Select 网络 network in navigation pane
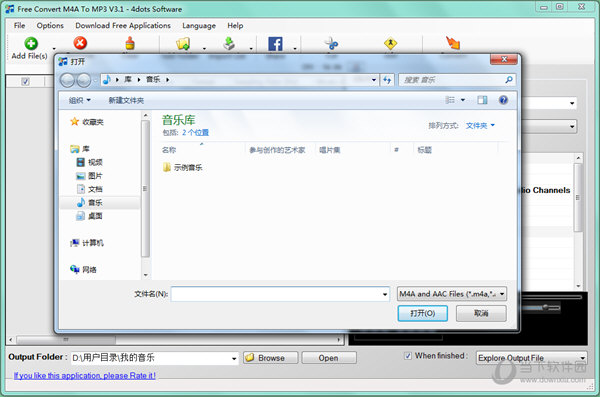The height and width of the screenshot is (397, 600). pos(83,270)
